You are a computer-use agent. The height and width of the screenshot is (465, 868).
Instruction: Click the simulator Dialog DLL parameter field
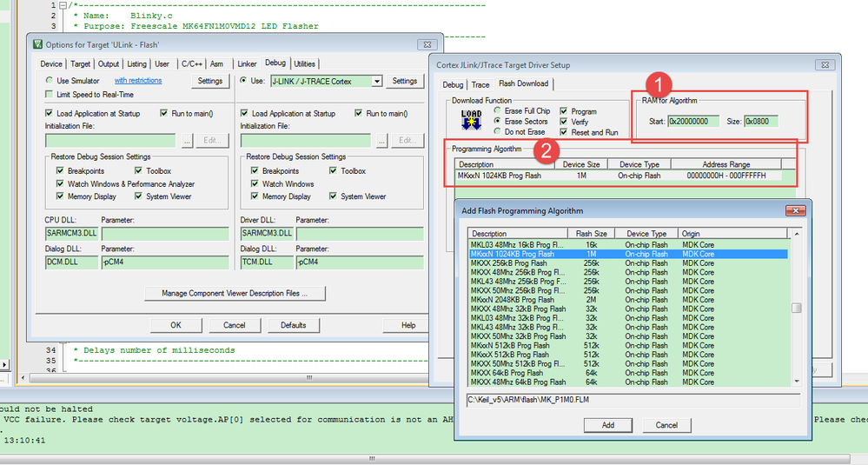coord(165,262)
